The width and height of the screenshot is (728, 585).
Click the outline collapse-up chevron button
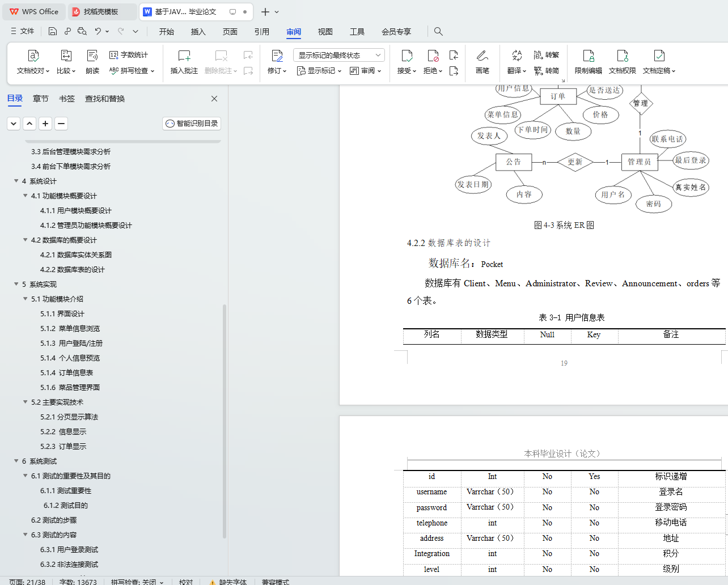tap(30, 124)
